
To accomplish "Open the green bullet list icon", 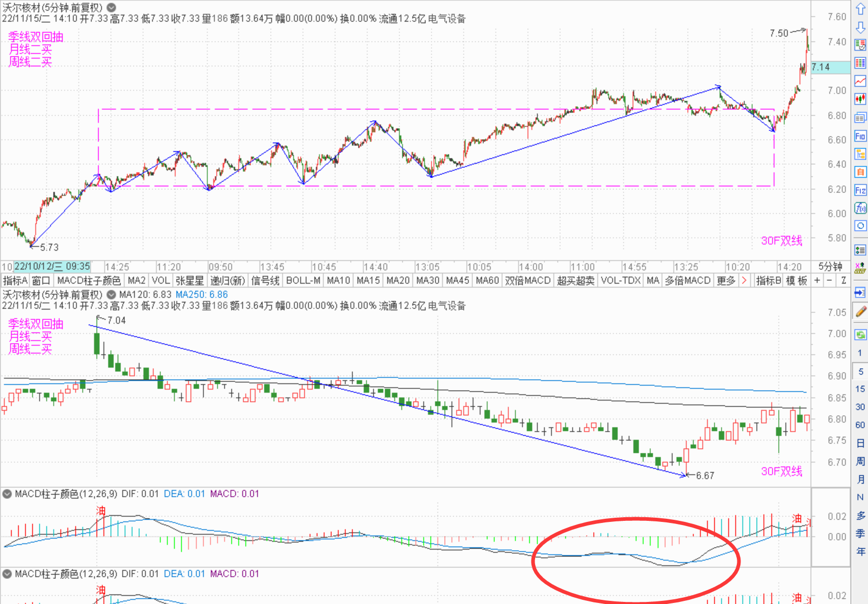I will [x=860, y=249].
